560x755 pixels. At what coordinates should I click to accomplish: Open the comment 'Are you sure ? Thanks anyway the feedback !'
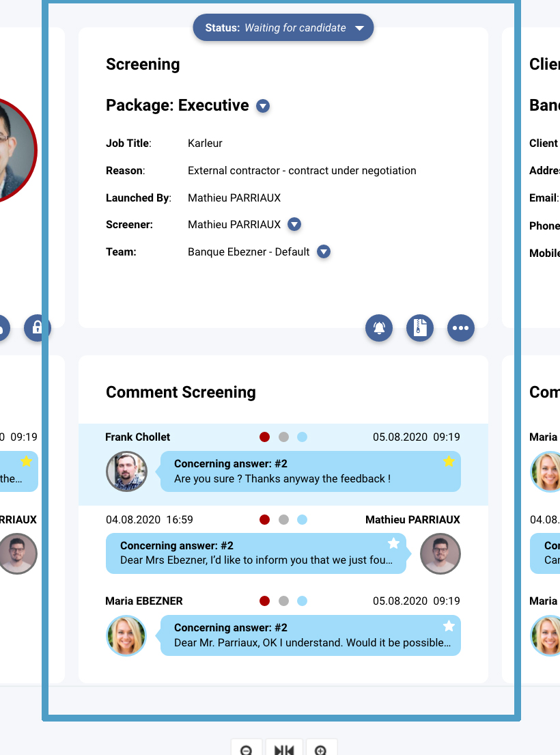pos(310,471)
